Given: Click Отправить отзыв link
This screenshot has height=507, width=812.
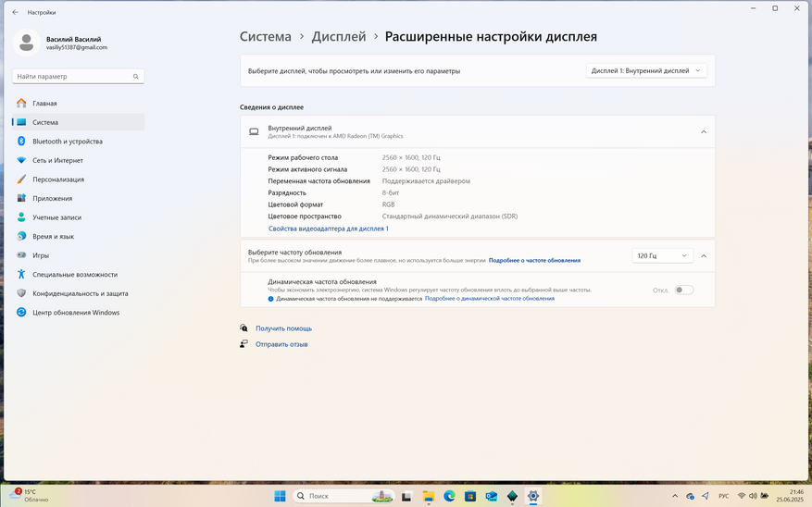Looking at the screenshot, I should click(x=281, y=344).
